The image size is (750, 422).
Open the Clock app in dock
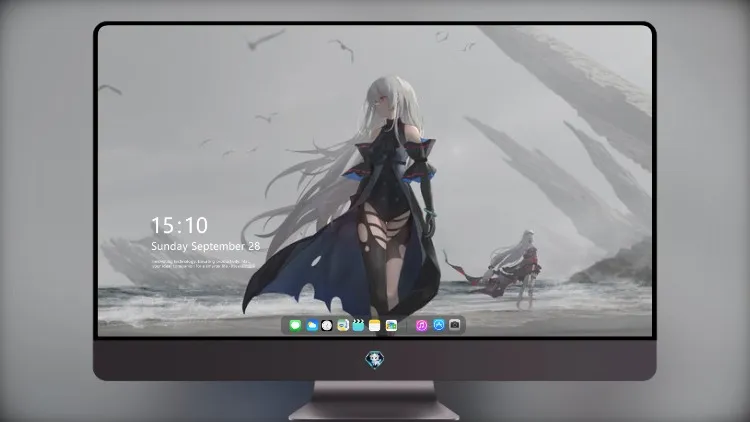(327, 326)
